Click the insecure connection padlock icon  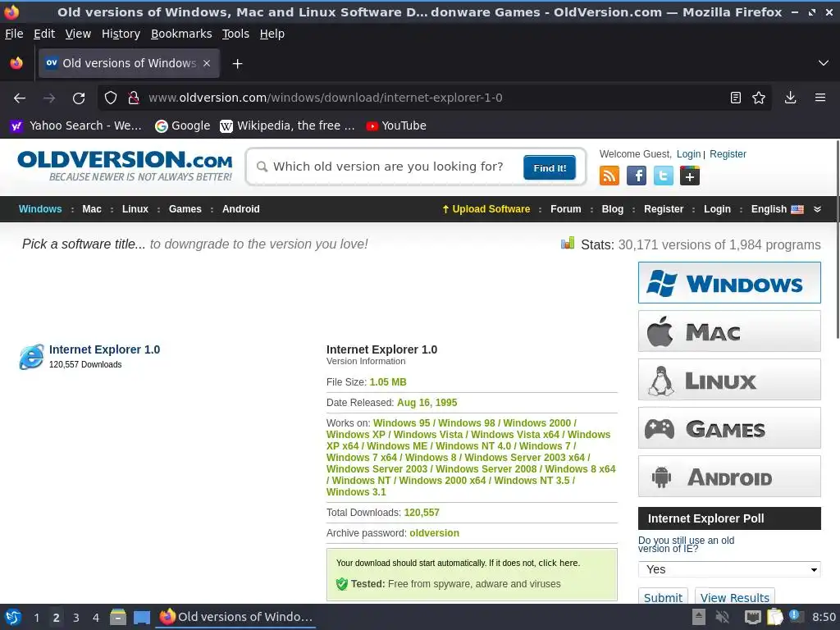(x=134, y=98)
